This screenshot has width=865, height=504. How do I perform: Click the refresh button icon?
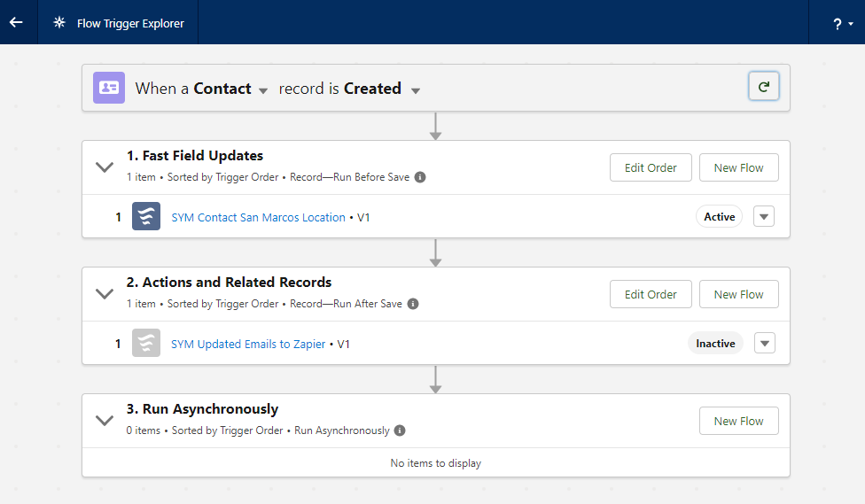[x=763, y=87]
